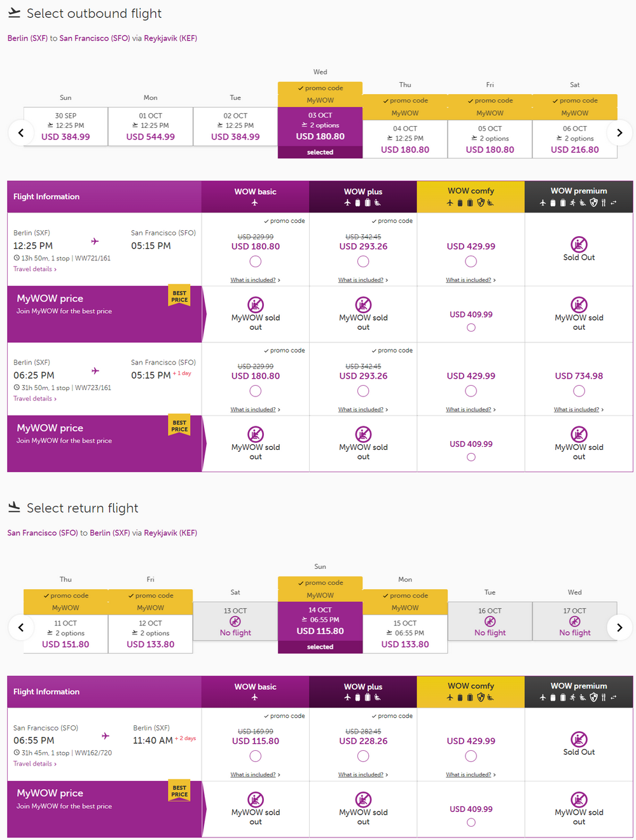Expand Travel details for return 06:55 PM flight

pos(35,764)
